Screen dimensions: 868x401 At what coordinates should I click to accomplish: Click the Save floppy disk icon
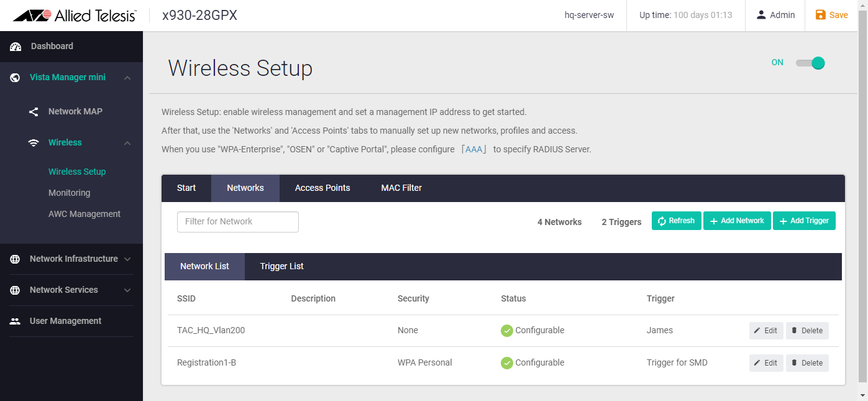click(820, 15)
